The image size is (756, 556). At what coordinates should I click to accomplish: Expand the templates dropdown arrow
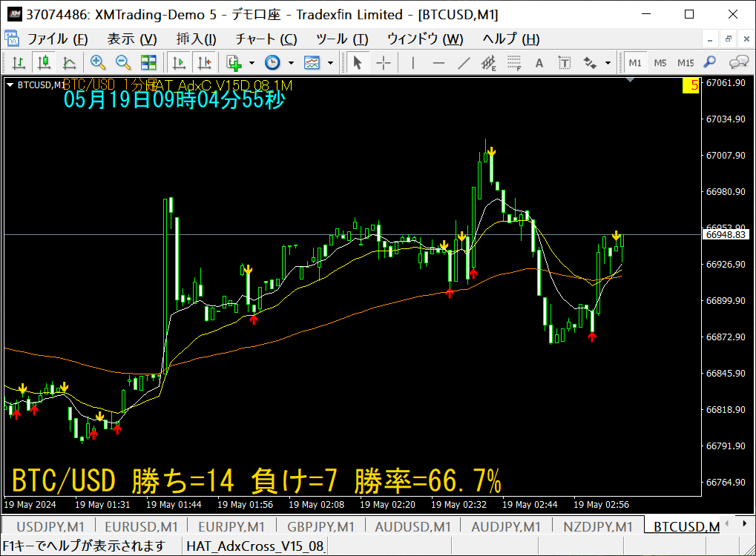pyautogui.click(x=330, y=63)
